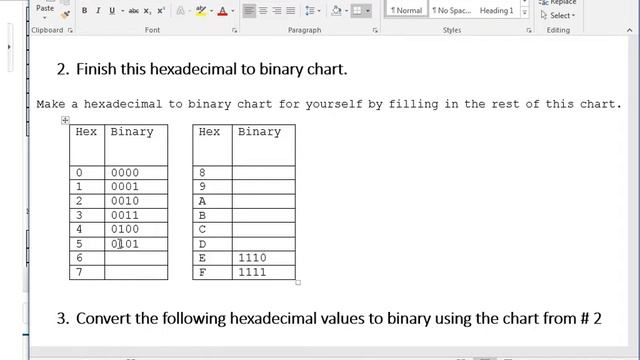
Task: Click the cell containing 1111
Action: coord(264,272)
